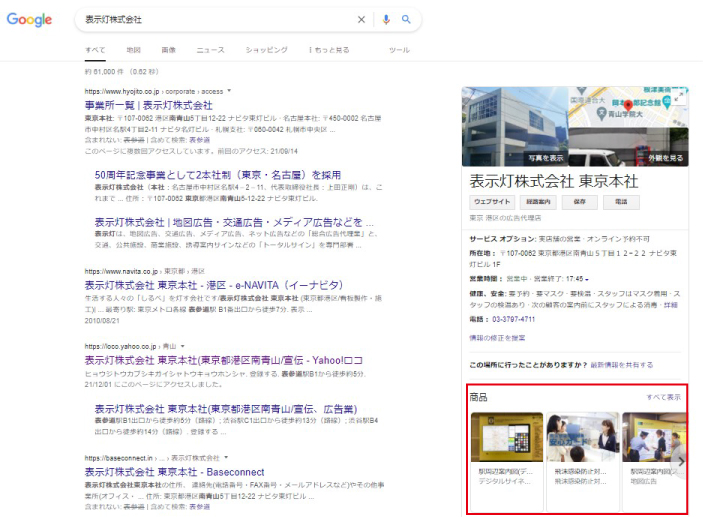Open the 50周年記念事業として2本社制 result

coord(217,175)
